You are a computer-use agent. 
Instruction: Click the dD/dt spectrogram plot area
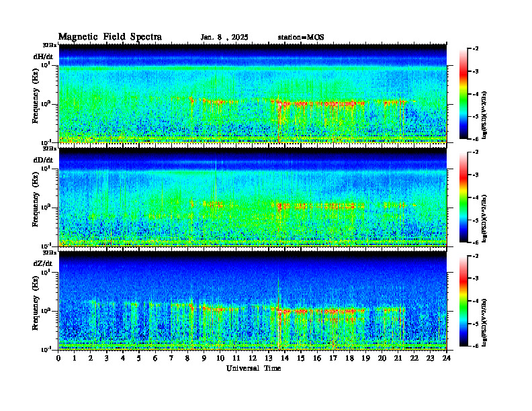pyautogui.click(x=253, y=197)
